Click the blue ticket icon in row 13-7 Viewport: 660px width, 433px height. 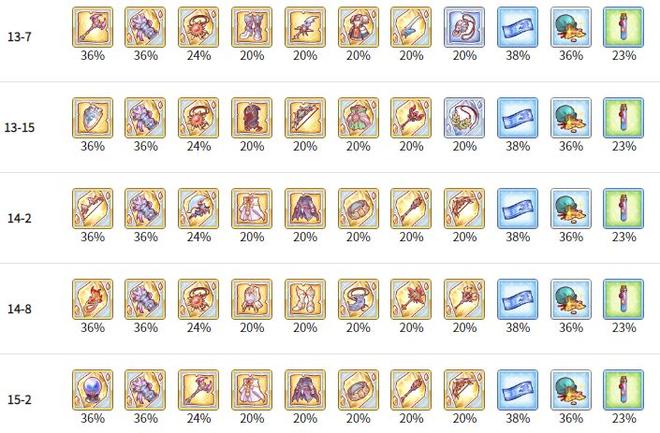(518, 27)
